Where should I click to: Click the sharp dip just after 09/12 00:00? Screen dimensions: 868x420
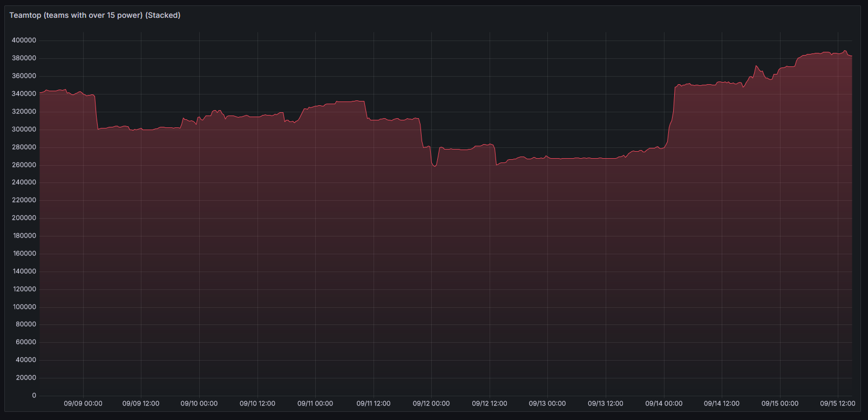tap(435, 166)
